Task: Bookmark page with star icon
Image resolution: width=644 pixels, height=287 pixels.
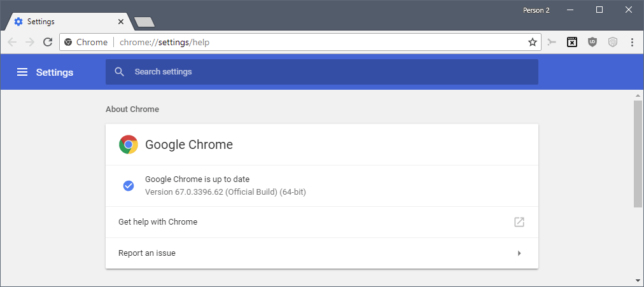Action: (x=532, y=42)
